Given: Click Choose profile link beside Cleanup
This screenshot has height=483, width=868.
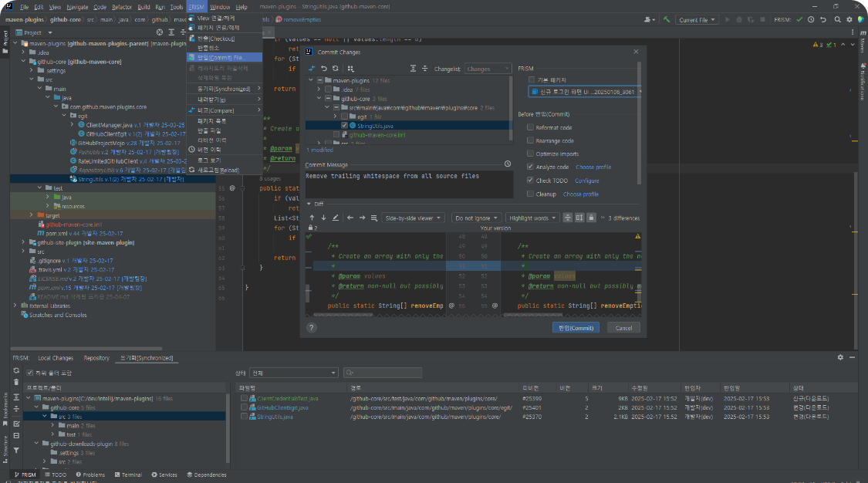Looking at the screenshot, I should pos(581,194).
